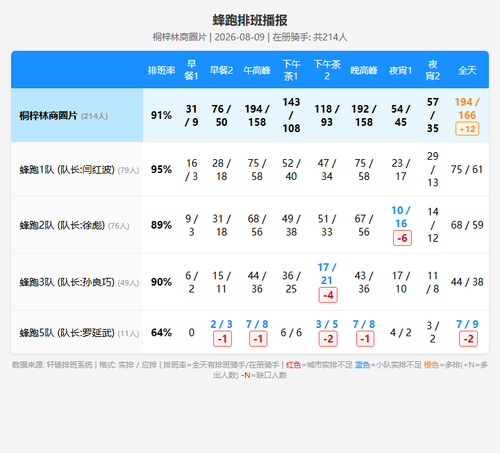Click 蜂跑1队's "28 / 18" cell

(x=221, y=169)
